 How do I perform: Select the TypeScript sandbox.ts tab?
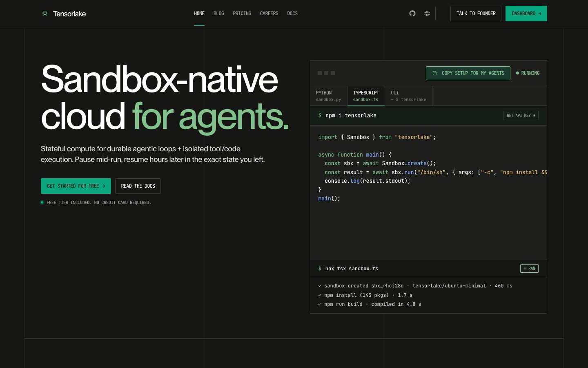[x=366, y=96]
